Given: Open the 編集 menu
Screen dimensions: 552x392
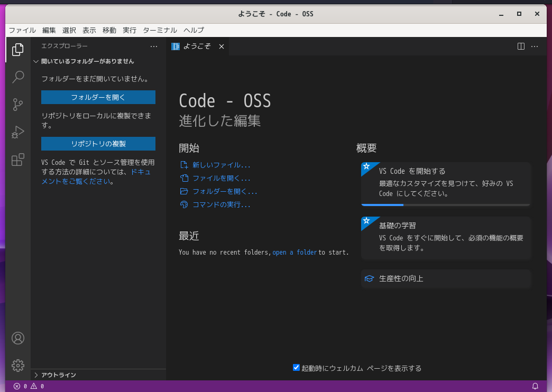Looking at the screenshot, I should point(49,30).
